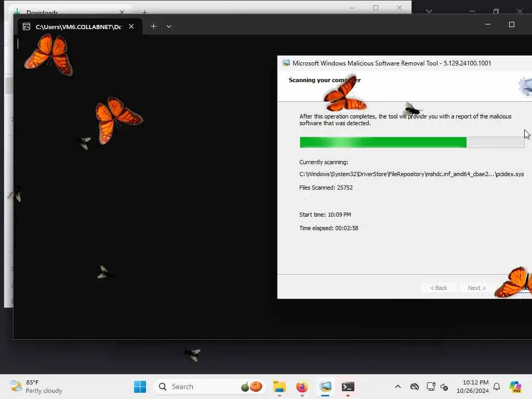Select the Malicious Software Removal Tool taskbar icon
This screenshot has height=399, width=532.
[325, 387]
